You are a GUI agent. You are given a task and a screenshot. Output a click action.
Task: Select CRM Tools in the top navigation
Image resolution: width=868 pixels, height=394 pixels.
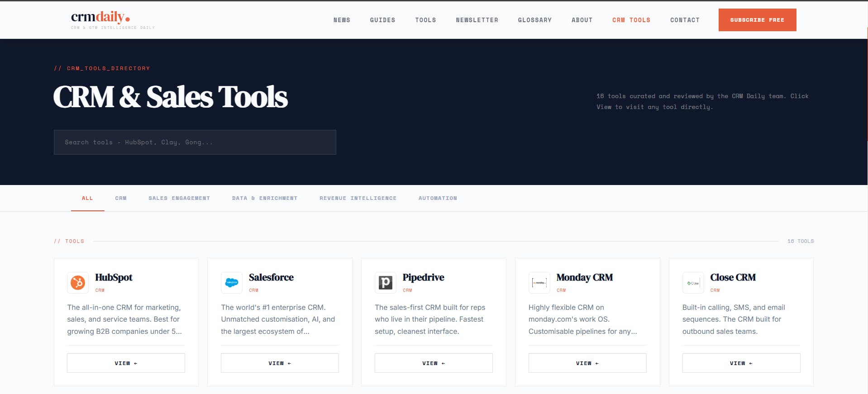point(631,20)
